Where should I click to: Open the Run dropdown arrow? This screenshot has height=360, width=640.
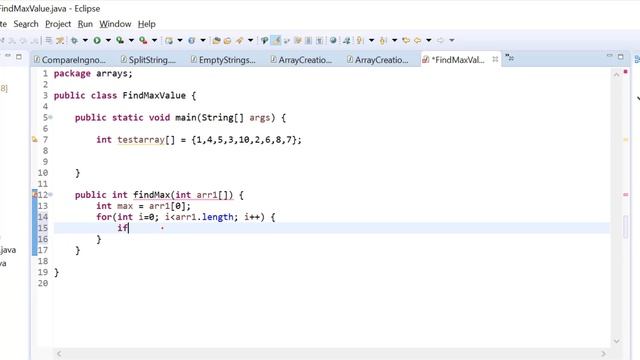point(108,40)
